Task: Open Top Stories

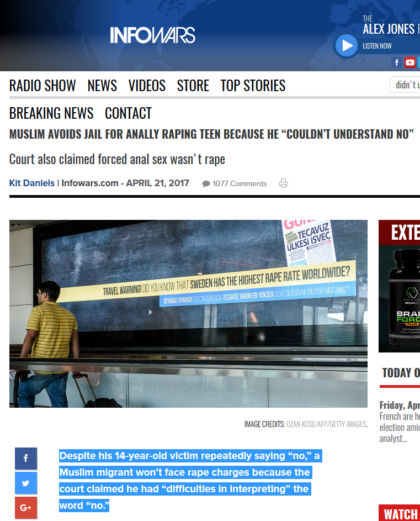Action: point(253,86)
